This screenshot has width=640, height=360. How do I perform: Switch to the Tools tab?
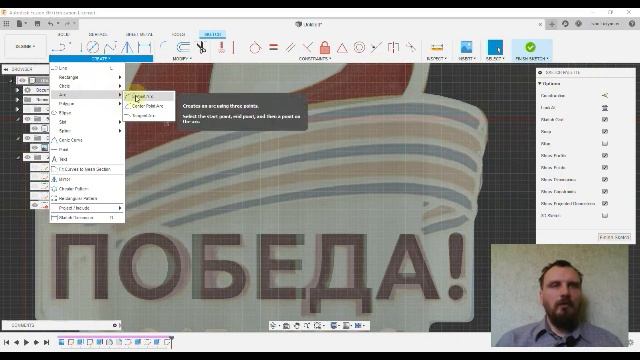tap(178, 34)
